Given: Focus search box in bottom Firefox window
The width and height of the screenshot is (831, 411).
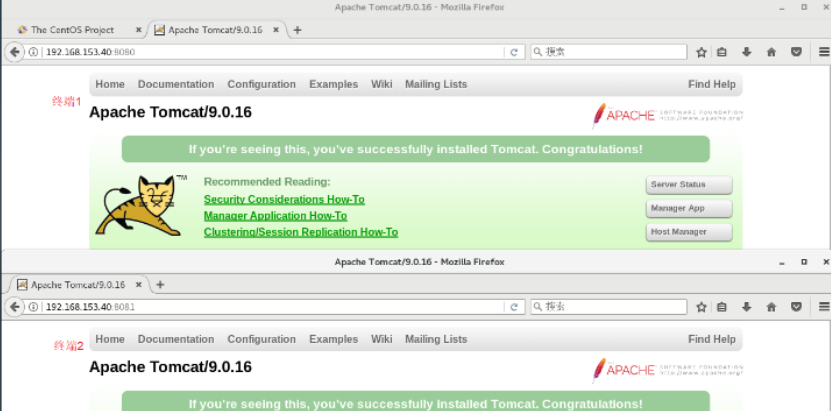Looking at the screenshot, I should 608,307.
